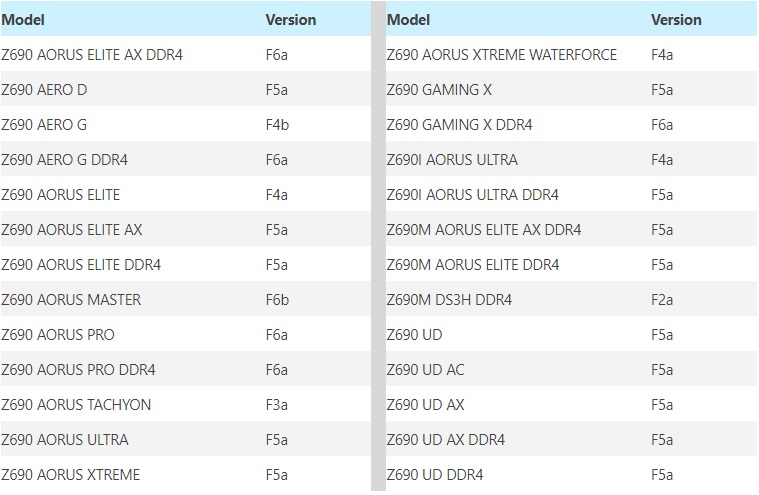Click the Version header above Z690 GAMING X's version

(676, 20)
